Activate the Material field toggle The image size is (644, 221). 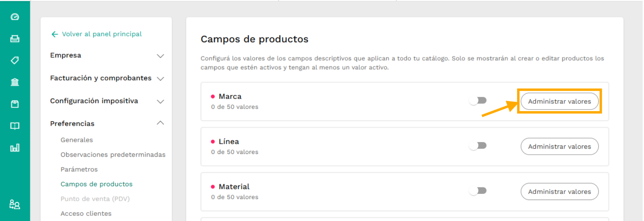tap(478, 191)
